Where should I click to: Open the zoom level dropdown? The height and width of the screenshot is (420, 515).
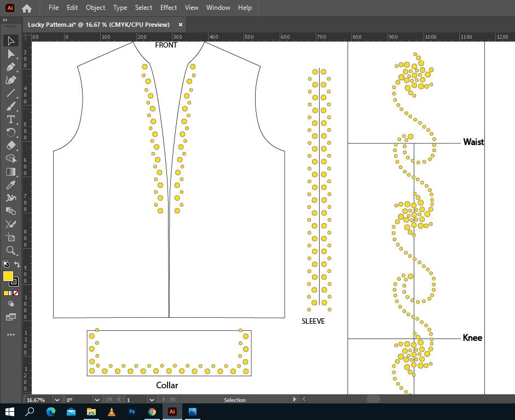point(57,400)
